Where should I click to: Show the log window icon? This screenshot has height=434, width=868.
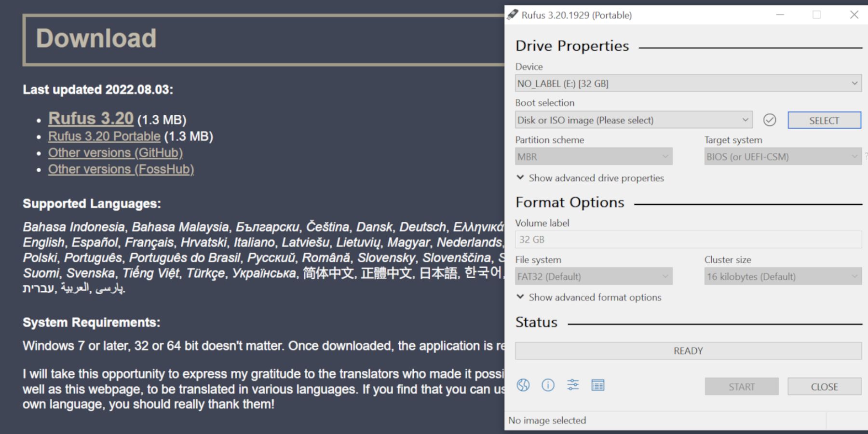pyautogui.click(x=598, y=385)
